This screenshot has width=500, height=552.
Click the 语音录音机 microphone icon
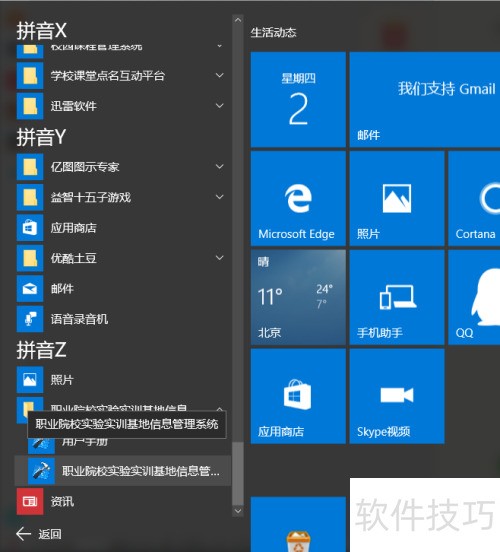click(30, 319)
